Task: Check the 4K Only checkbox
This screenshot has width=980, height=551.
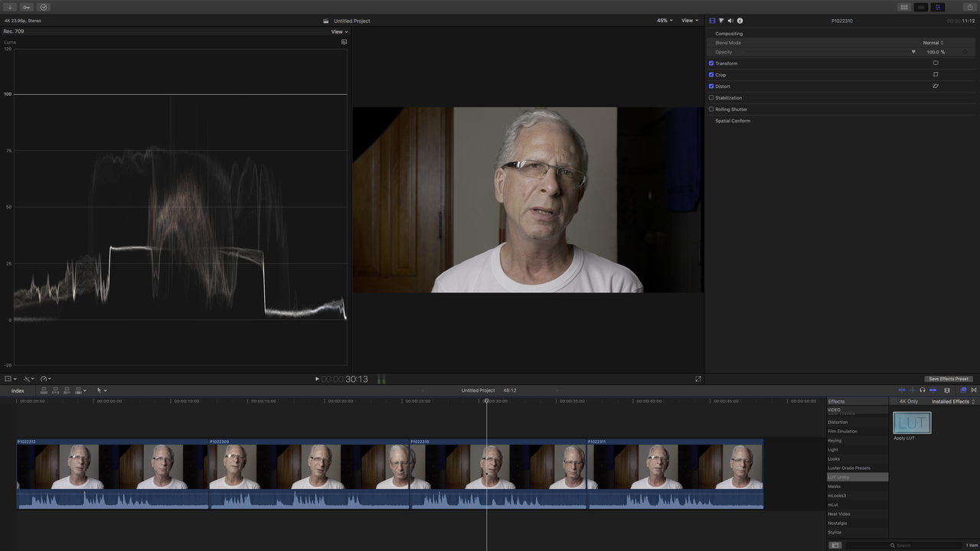Action: 894,402
